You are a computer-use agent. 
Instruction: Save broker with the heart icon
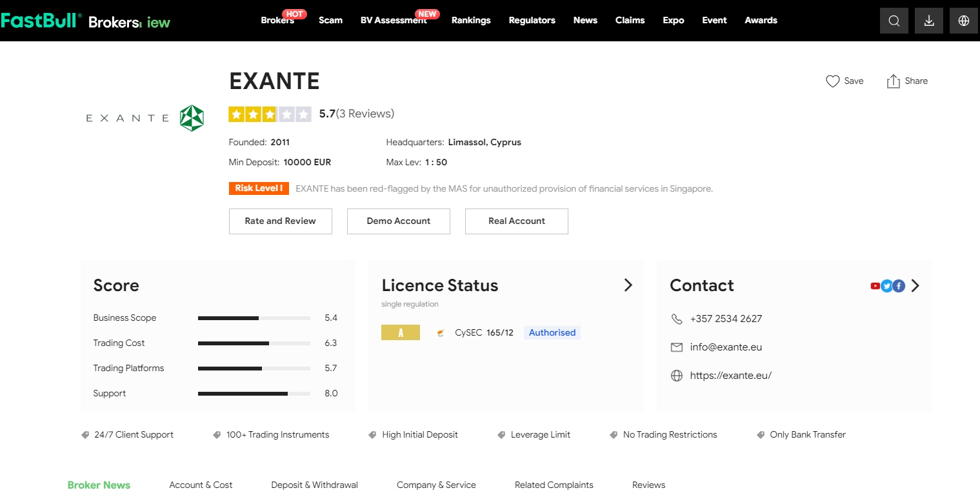tap(832, 81)
